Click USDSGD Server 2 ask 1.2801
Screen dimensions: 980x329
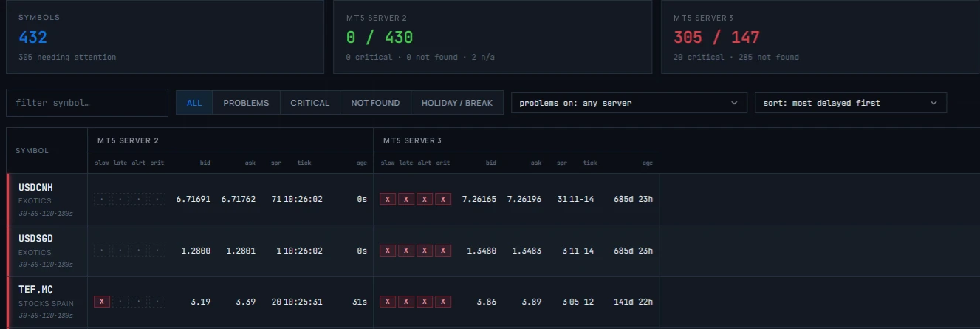point(241,251)
